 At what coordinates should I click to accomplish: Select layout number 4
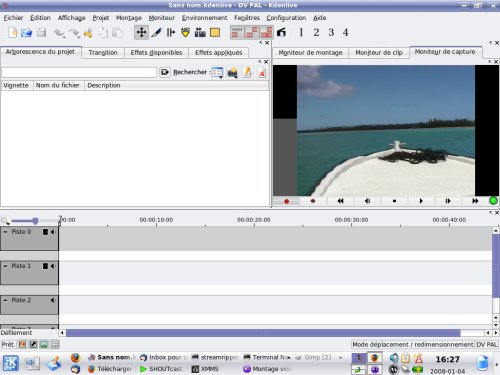[346, 33]
